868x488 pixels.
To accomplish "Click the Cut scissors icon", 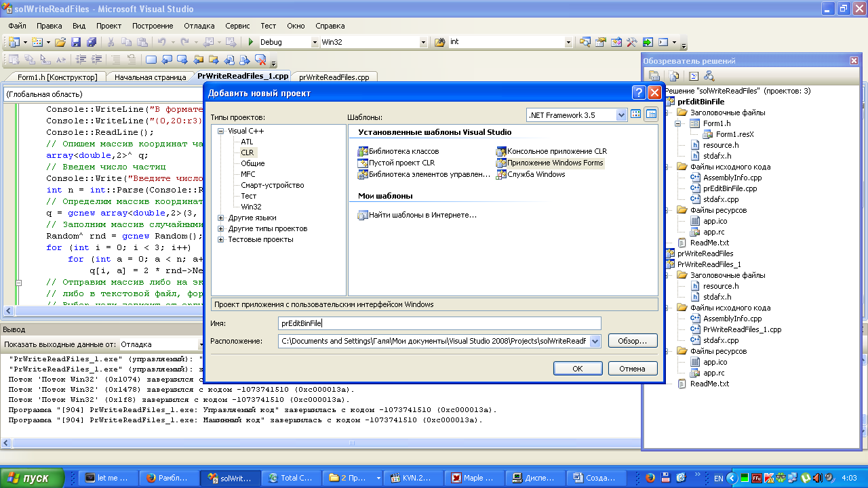I will coord(111,42).
